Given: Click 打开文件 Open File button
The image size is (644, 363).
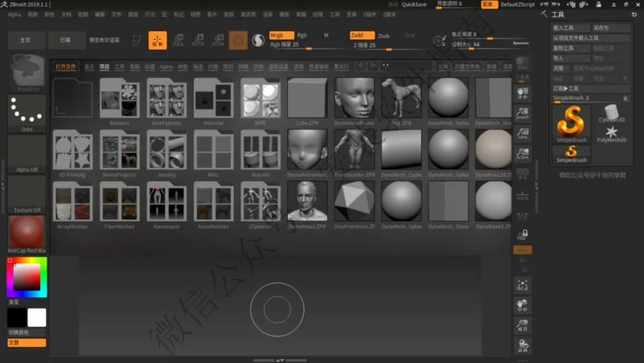Looking at the screenshot, I should (66, 66).
